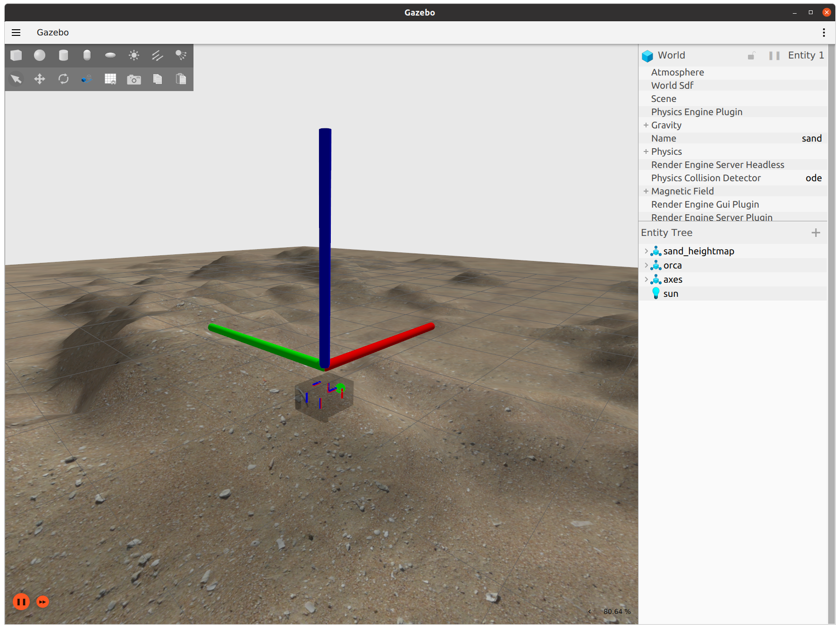840x629 pixels.
Task: Expand sand_heightmap in Entity Tree
Action: [646, 251]
